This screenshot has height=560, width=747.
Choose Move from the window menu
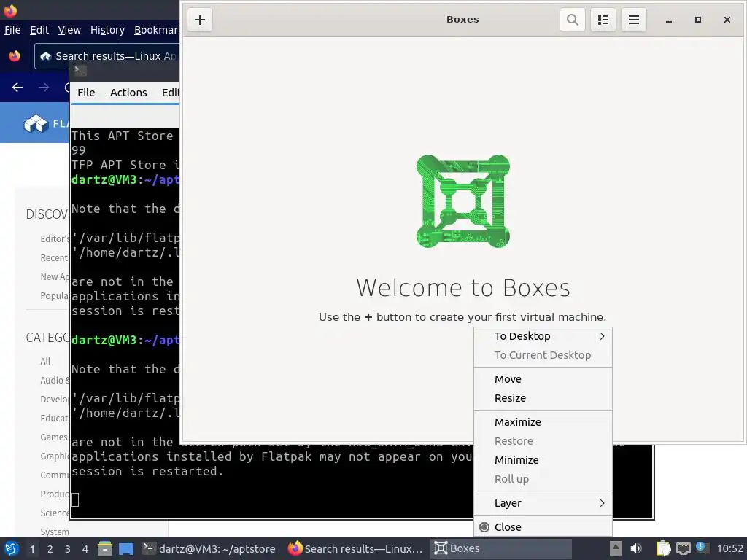[543, 379]
